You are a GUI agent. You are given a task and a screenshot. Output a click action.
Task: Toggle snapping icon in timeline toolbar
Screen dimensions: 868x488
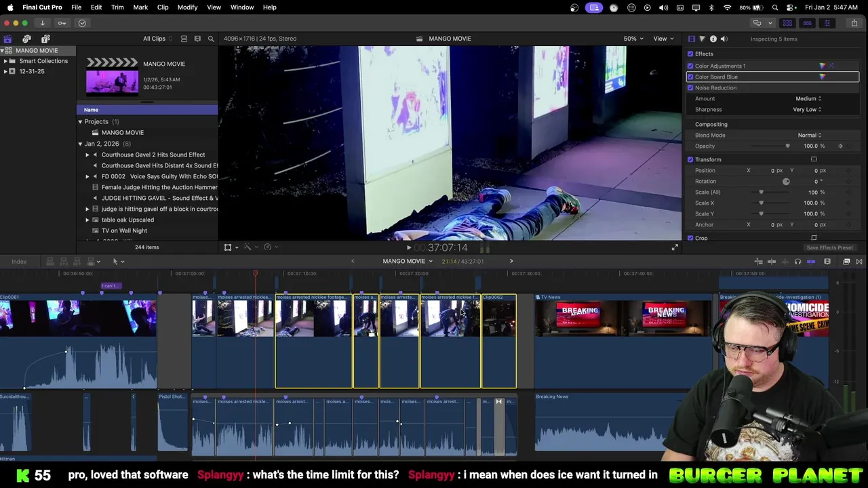point(811,262)
